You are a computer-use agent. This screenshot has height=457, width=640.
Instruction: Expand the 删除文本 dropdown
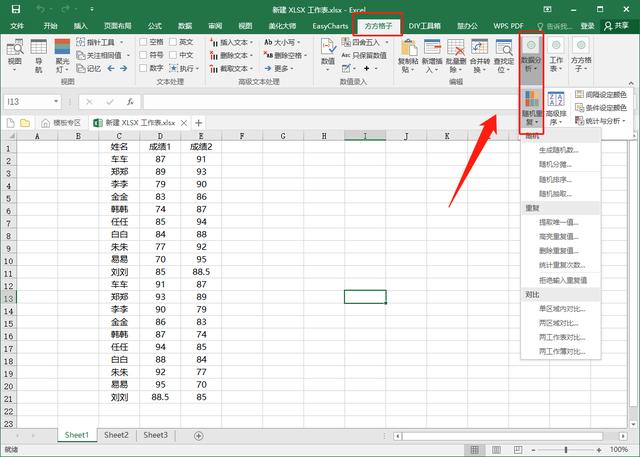(x=251, y=55)
